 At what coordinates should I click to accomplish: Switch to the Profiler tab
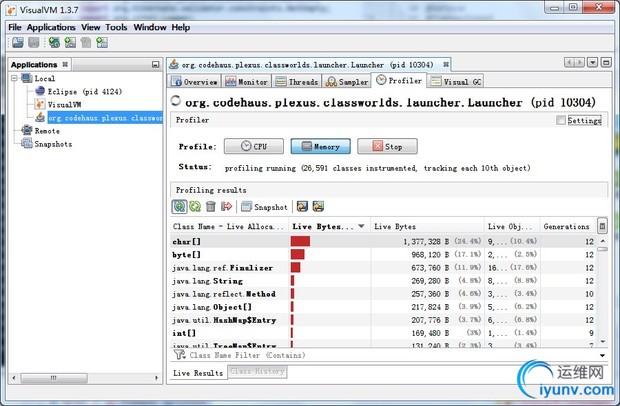tap(399, 80)
